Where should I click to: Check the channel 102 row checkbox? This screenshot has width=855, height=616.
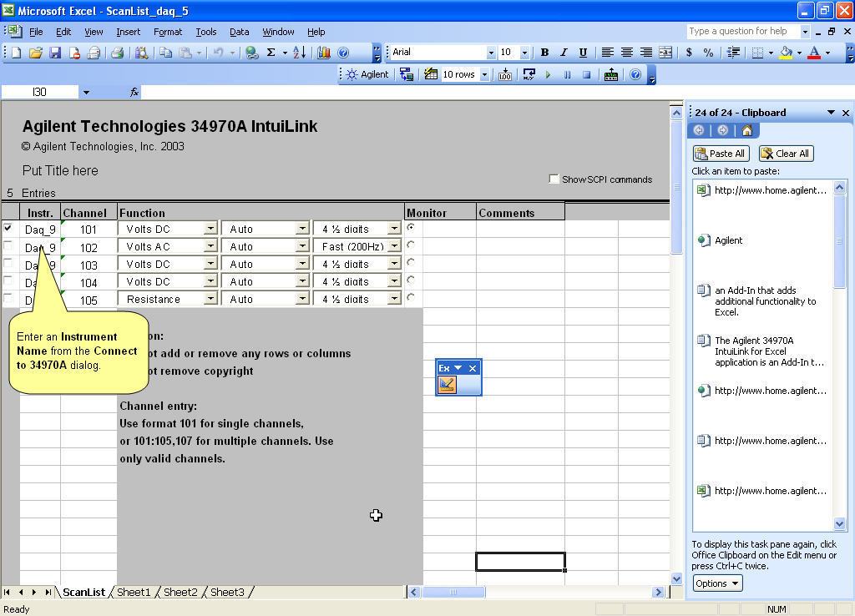8,246
